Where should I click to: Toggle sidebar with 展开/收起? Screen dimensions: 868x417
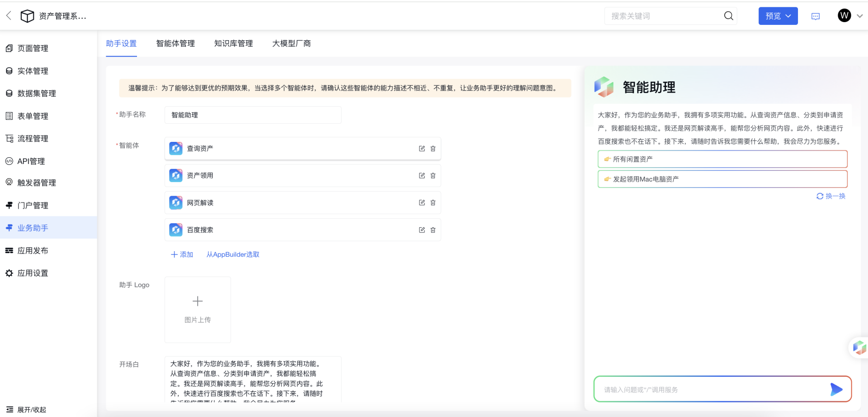tap(26, 409)
